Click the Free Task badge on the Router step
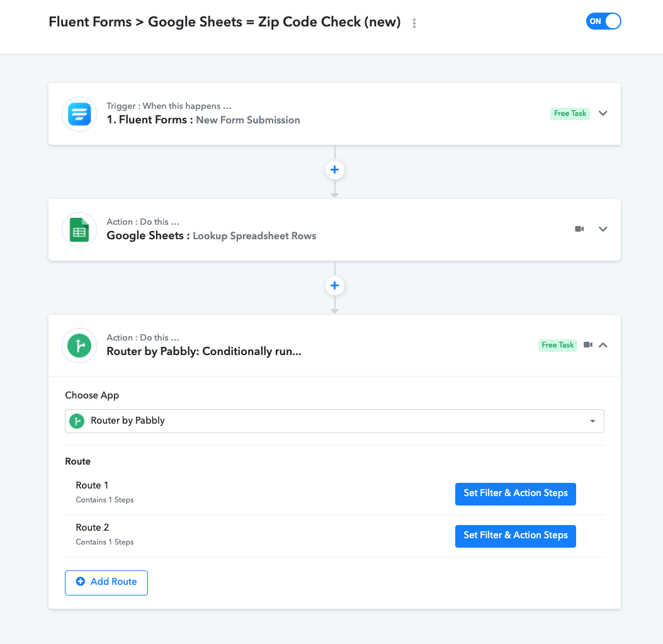The width and height of the screenshot is (663, 644). tap(558, 345)
